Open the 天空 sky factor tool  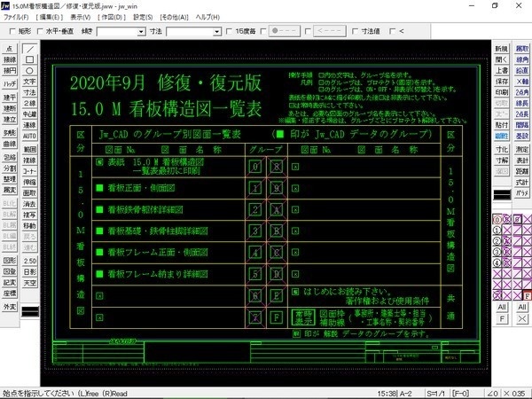point(29,283)
